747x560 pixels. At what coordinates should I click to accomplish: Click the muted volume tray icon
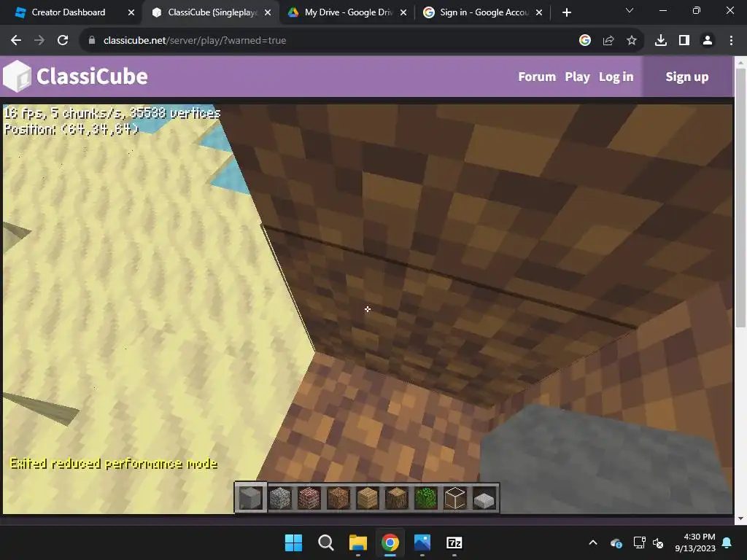658,542
